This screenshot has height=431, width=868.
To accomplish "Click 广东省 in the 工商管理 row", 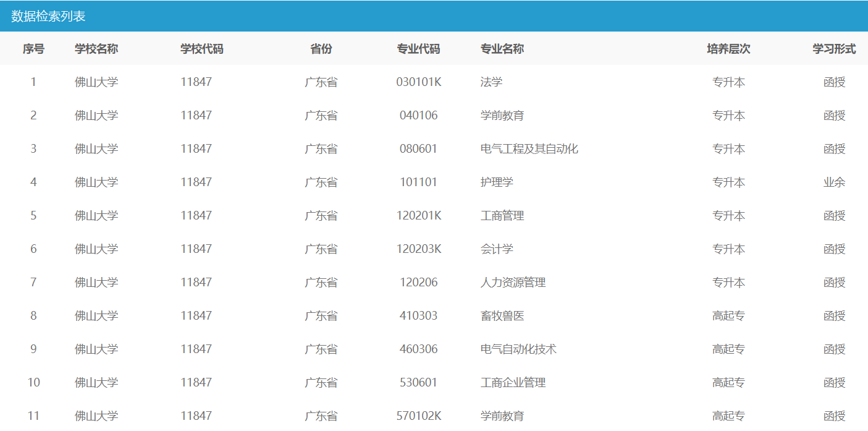I will click(x=321, y=216).
